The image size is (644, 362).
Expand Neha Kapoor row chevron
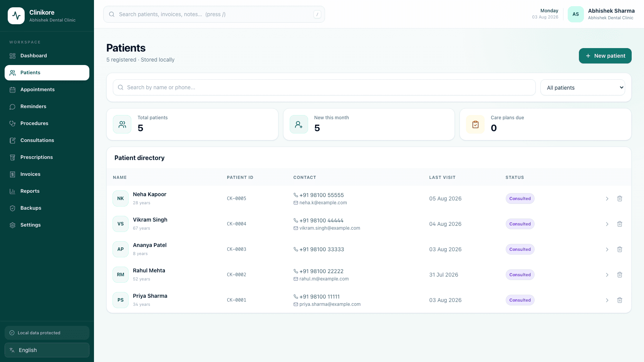point(607,199)
